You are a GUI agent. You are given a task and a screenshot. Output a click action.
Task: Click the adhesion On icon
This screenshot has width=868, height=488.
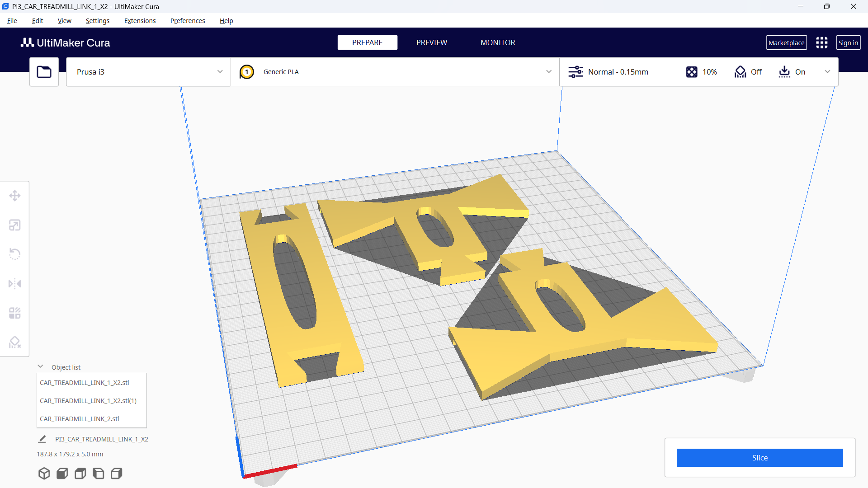[784, 72]
